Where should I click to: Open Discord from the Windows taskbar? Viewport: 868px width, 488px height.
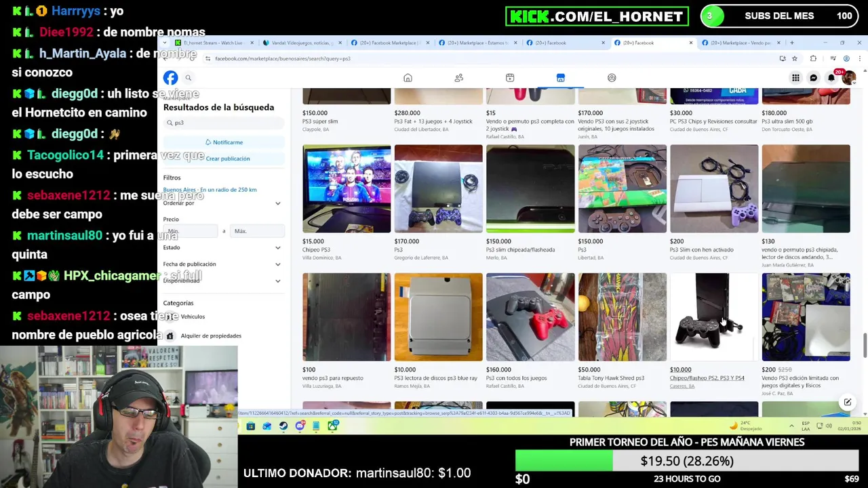click(x=300, y=426)
